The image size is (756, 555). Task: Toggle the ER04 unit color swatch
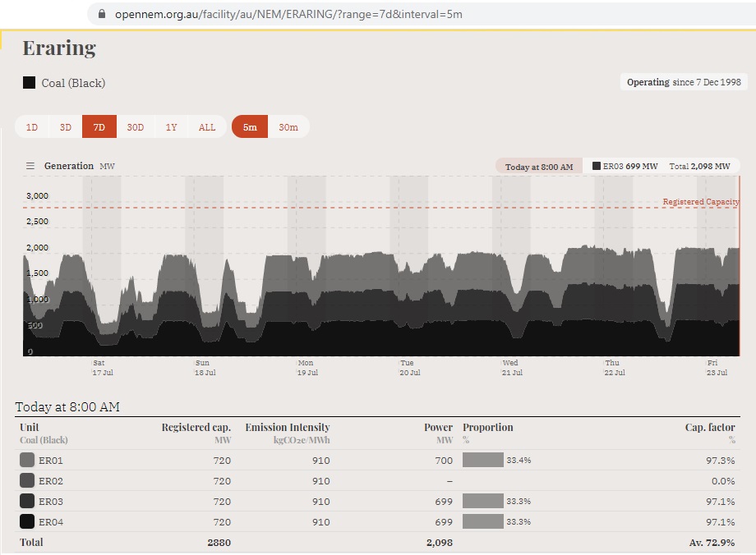coord(27,521)
